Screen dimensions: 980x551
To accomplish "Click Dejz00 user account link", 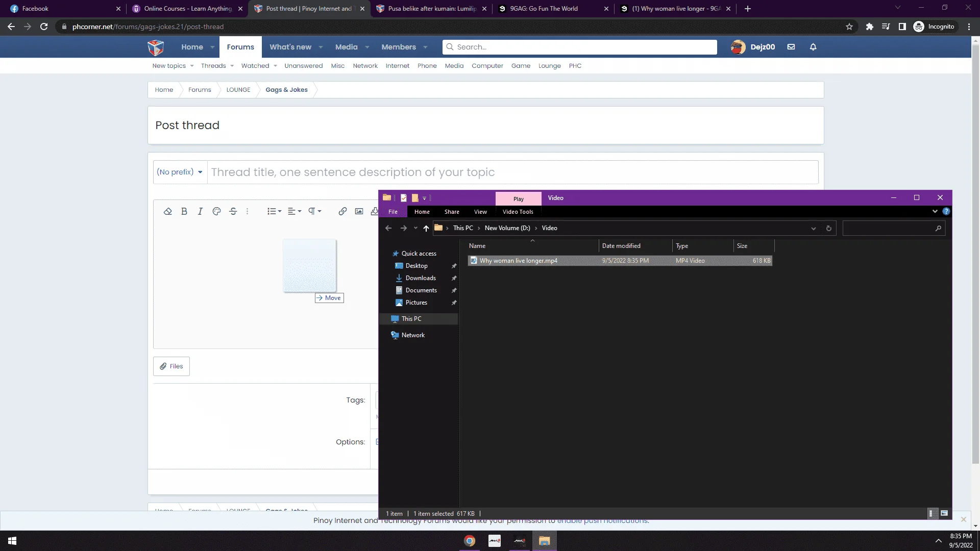I will (x=753, y=47).
